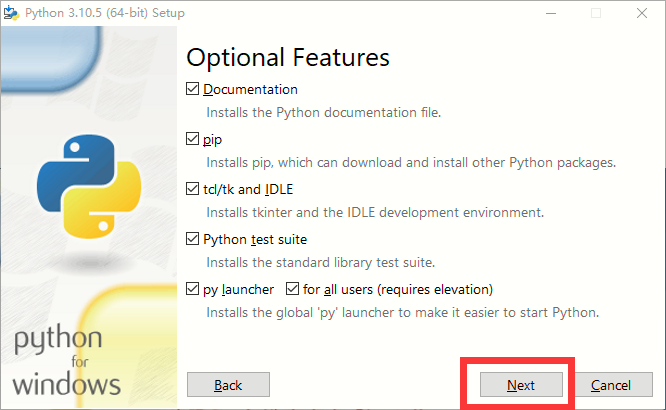Image resolution: width=666 pixels, height=410 pixels.
Task: Uncheck for all users (requires elevation)
Action: 292,289
